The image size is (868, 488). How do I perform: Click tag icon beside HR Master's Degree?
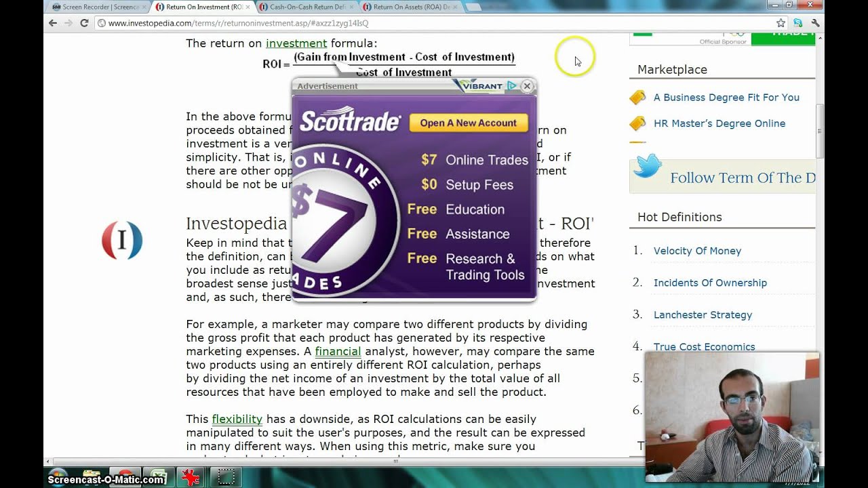point(637,123)
